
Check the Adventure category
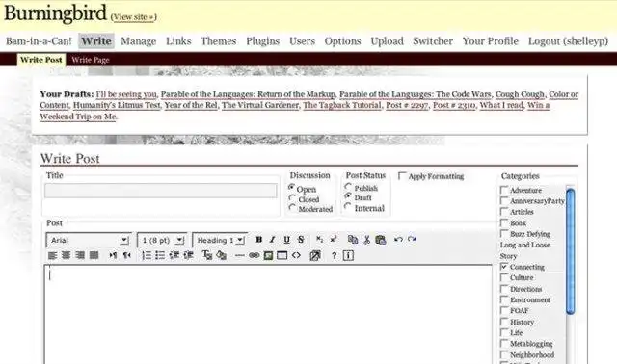[x=504, y=190]
